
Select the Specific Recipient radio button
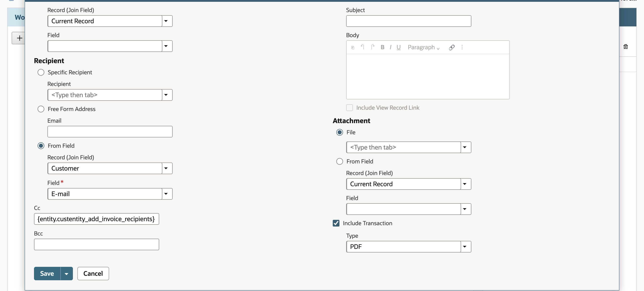click(41, 72)
